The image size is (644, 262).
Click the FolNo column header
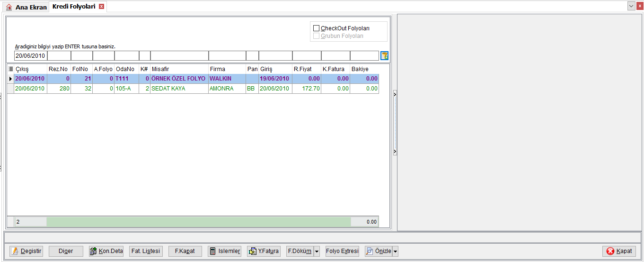coord(81,69)
